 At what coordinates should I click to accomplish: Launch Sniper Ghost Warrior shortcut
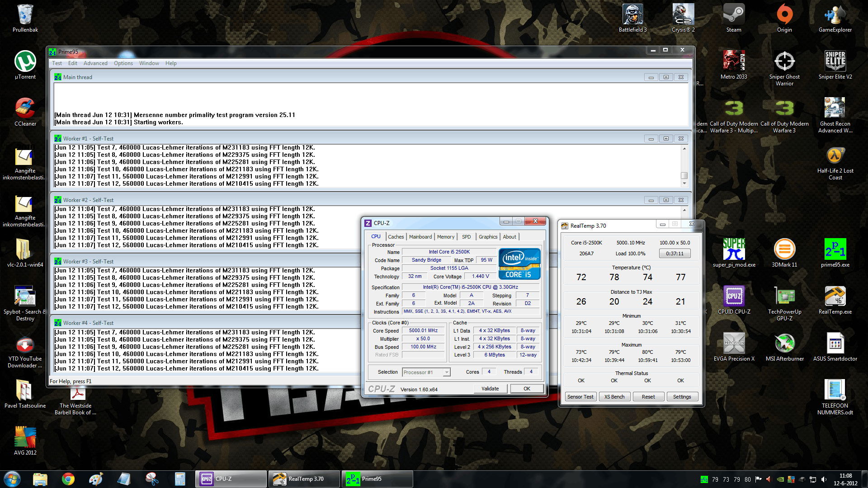pyautogui.click(x=784, y=68)
